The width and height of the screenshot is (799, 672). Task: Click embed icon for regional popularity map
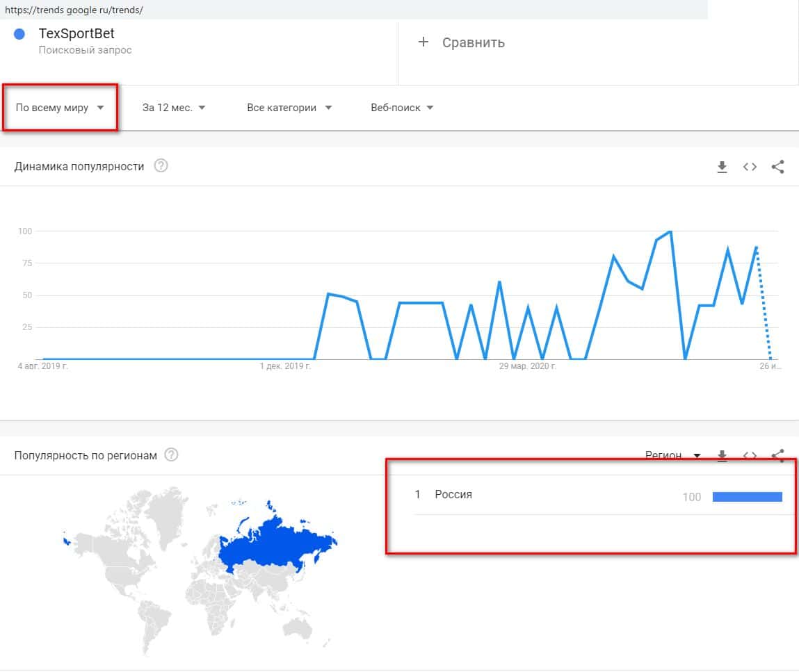coord(750,456)
